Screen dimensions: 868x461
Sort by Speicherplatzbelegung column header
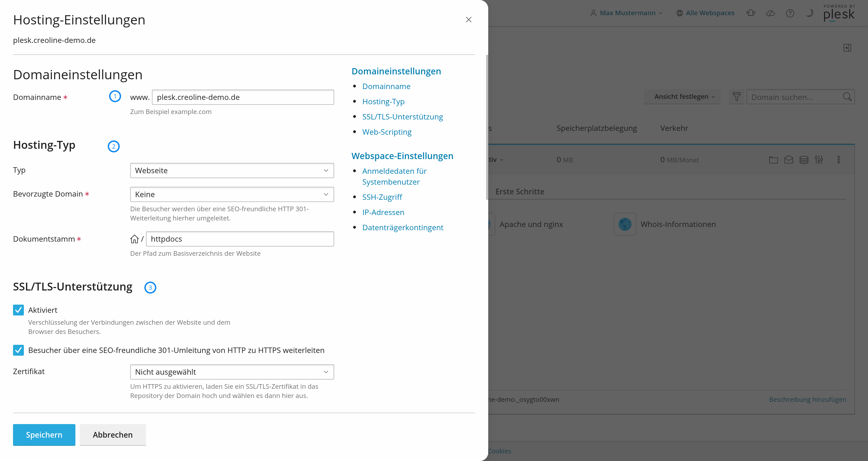click(x=596, y=128)
